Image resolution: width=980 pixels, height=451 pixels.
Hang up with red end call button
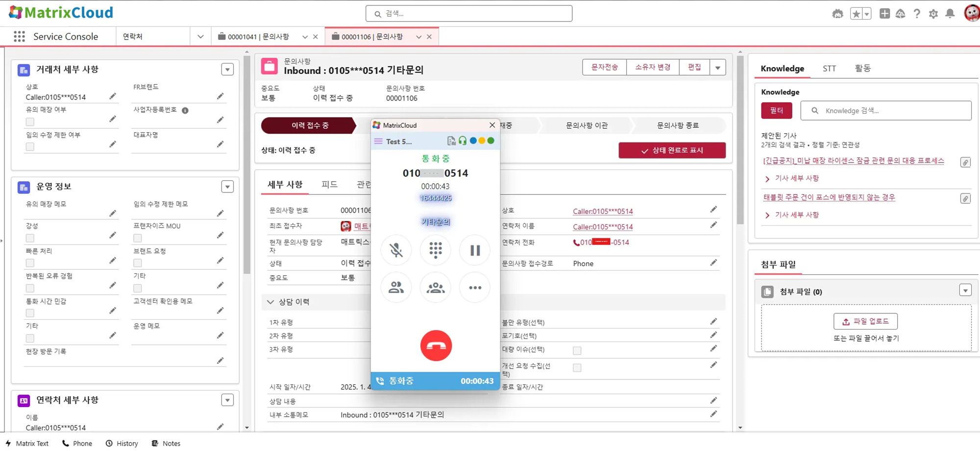click(436, 346)
